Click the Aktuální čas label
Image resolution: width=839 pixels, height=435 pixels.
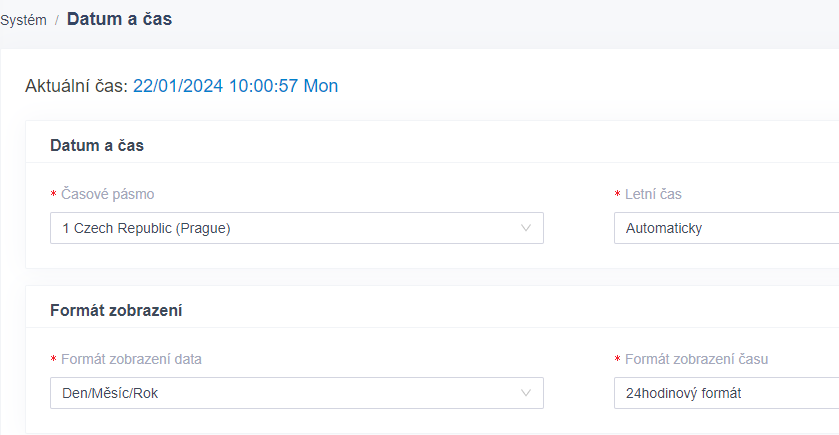tap(77, 86)
